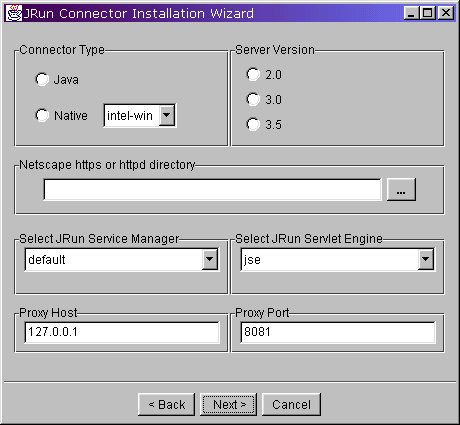This screenshot has width=460, height=425.
Task: Expand the JRun Service Manager dropdown
Action: point(210,259)
